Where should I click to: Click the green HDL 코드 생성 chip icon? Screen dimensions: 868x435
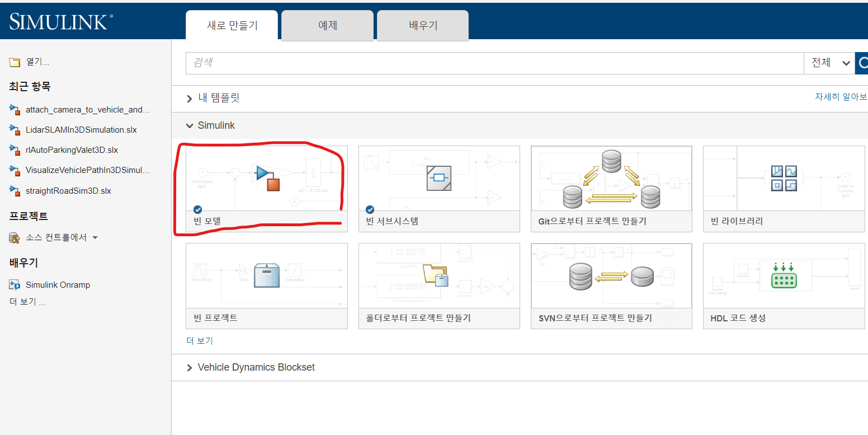coord(784,275)
